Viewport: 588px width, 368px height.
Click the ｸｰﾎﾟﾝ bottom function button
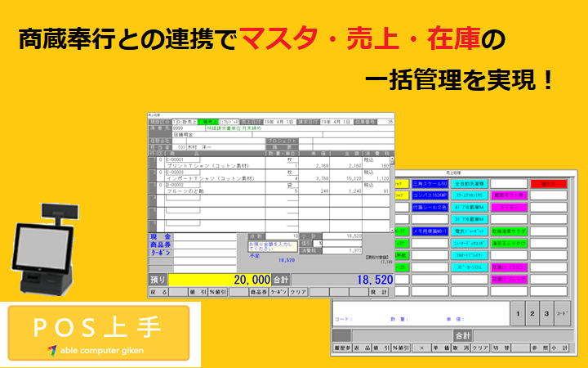[x=278, y=292]
